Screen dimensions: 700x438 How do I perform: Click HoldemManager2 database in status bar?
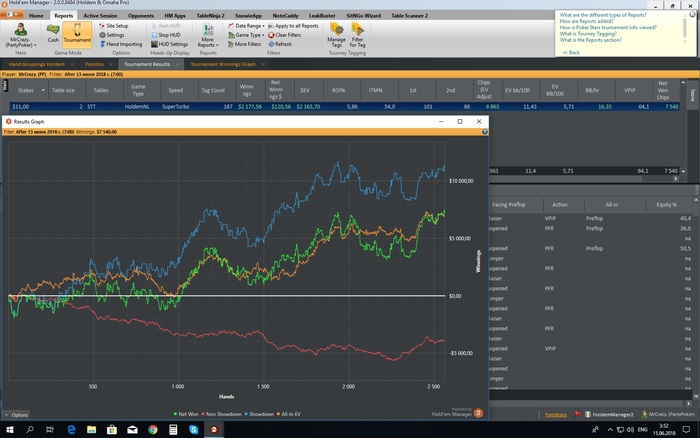(x=609, y=414)
